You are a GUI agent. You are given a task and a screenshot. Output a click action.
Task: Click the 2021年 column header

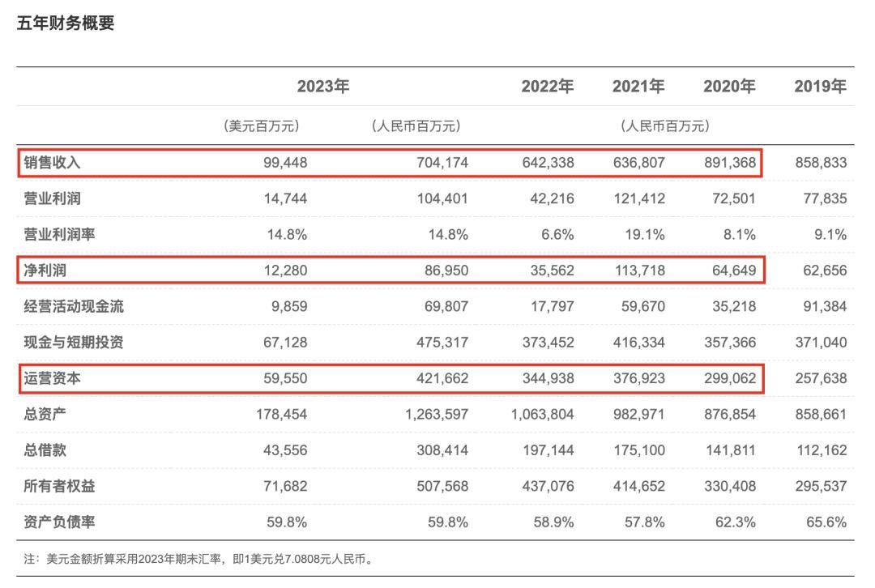pos(638,87)
